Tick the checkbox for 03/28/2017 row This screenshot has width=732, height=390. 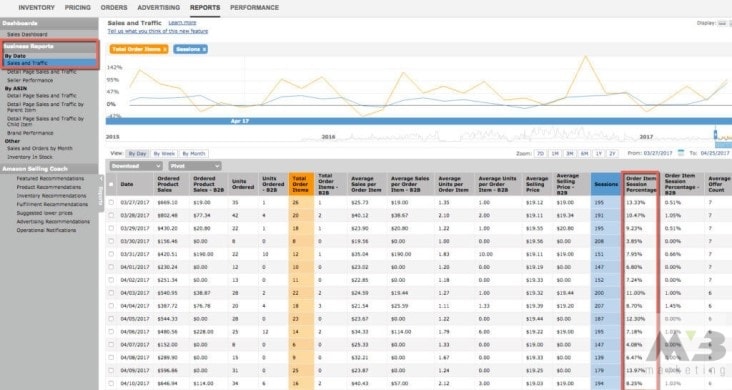coord(111,215)
